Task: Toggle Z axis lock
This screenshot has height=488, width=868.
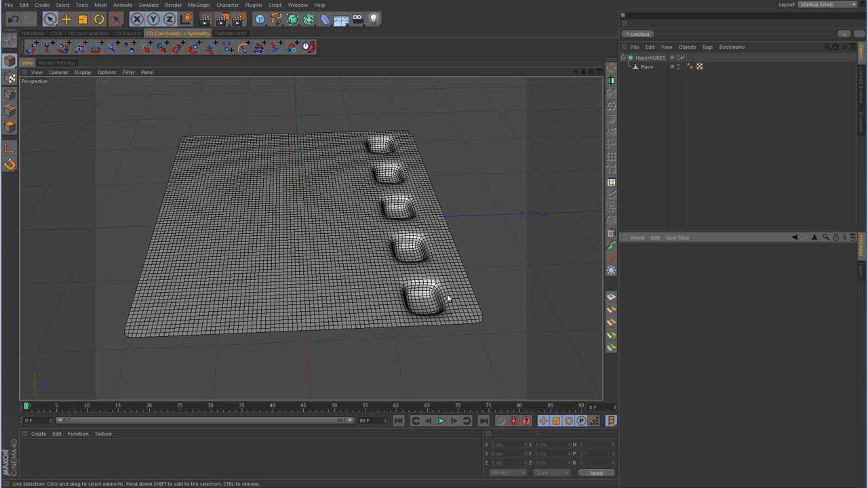Action: 170,19
